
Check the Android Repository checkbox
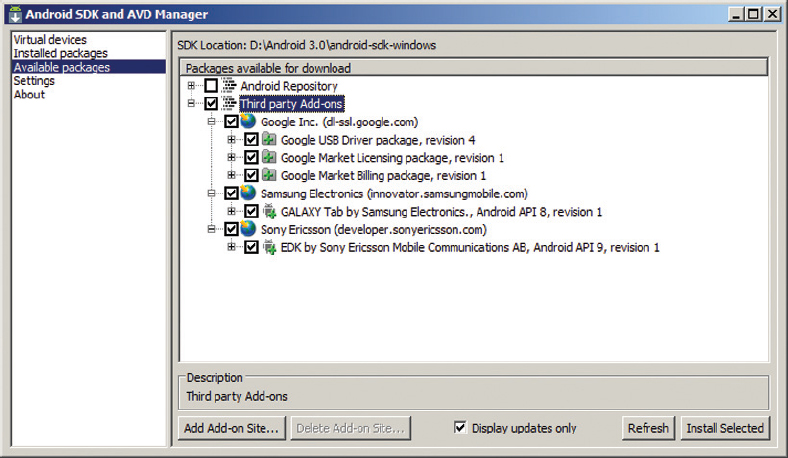[x=211, y=86]
